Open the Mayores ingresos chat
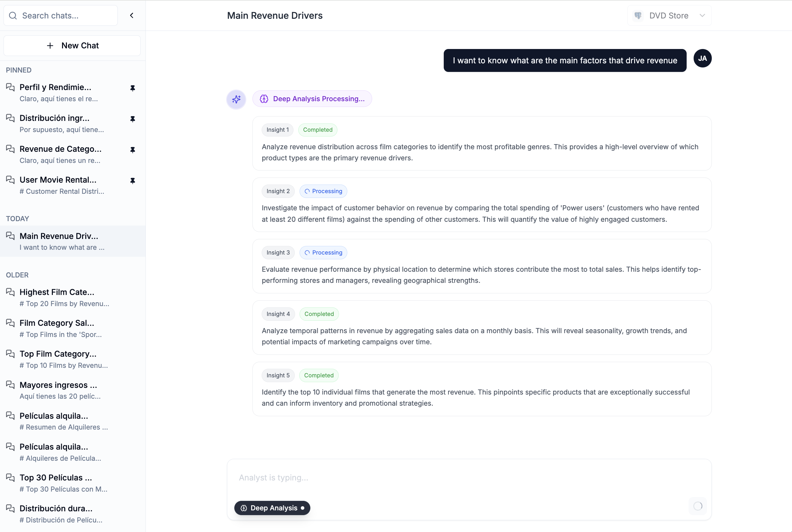Viewport: 792px width, 532px height. [58, 390]
